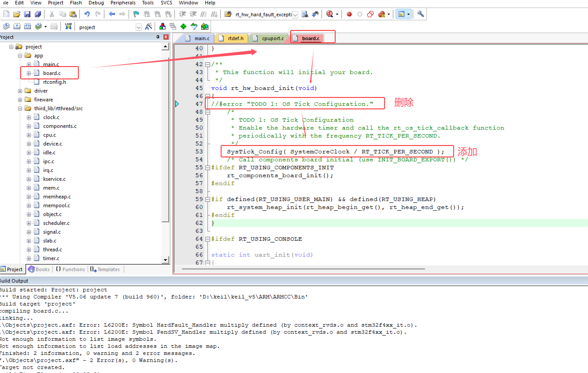Click the Comment Selection toolbar icon
588x373 pixels.
(204, 14)
